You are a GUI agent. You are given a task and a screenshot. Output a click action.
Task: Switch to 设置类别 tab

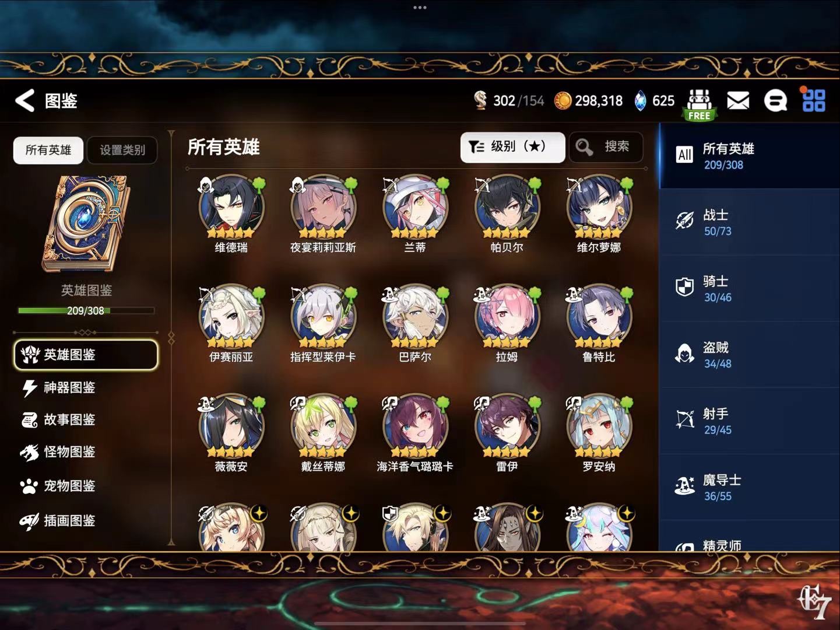pos(122,150)
